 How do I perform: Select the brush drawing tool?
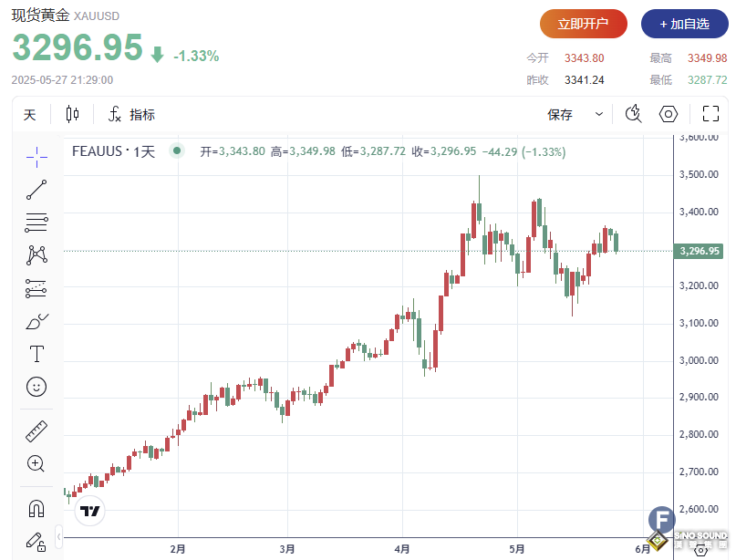(36, 321)
